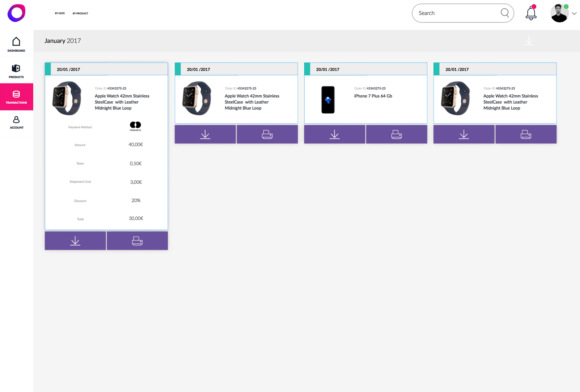Screen dimensions: 580x392
Task: Switch to the BY DATE view
Action: 60,14
